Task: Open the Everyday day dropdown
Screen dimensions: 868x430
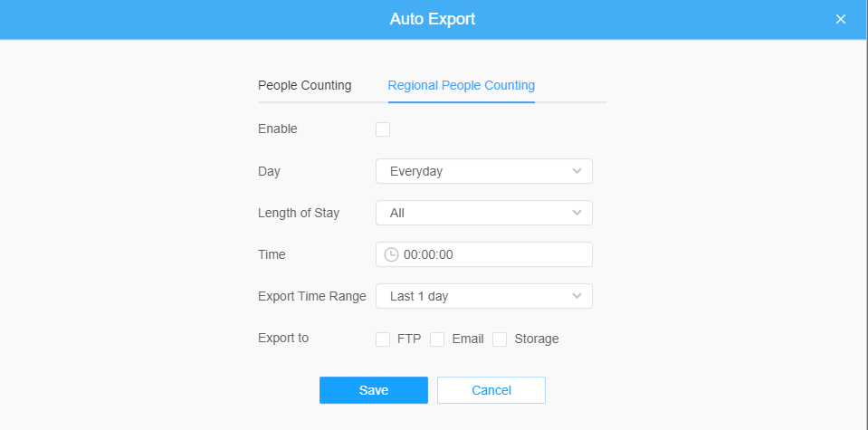Action: tap(484, 171)
